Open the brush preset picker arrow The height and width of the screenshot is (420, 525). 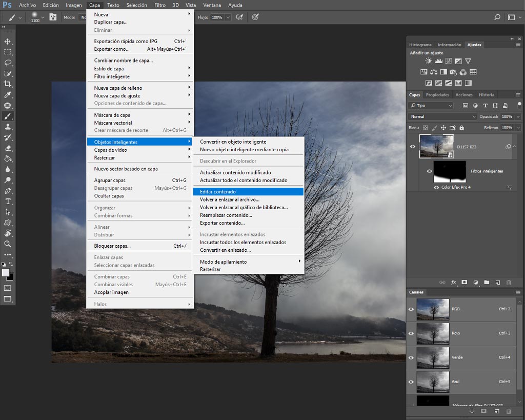click(x=43, y=17)
